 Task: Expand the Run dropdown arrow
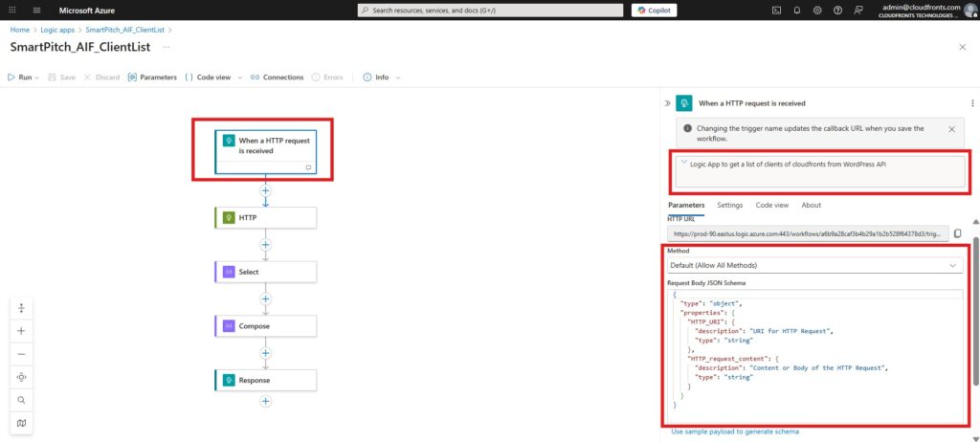(37, 77)
